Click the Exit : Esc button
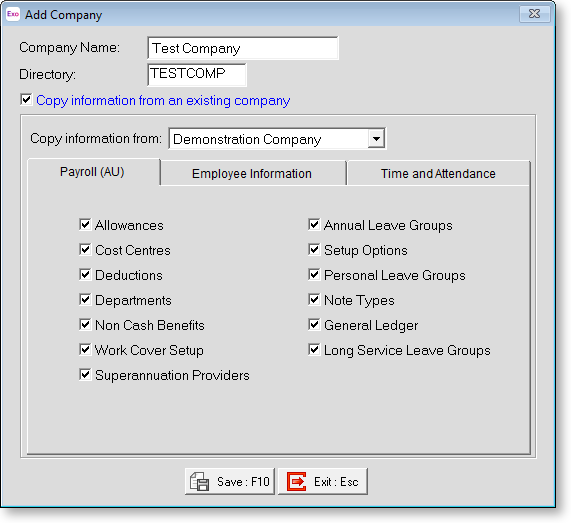Viewport: 571px width, 523px height. (323, 481)
